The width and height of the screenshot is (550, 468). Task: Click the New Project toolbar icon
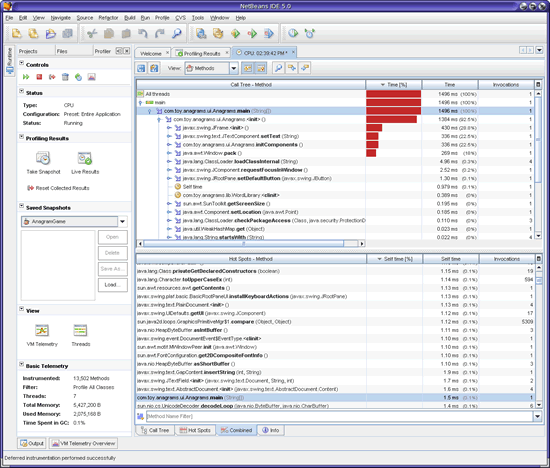point(16,33)
